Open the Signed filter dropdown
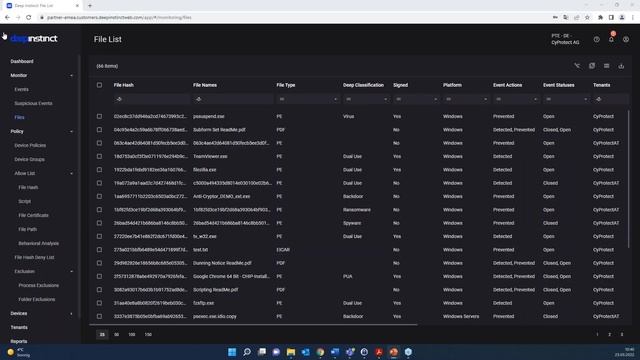The image size is (640, 360). coord(416,99)
